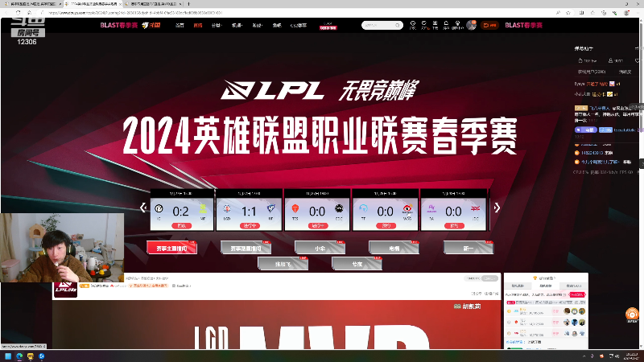The height and width of the screenshot is (362, 644).
Task: Select the third tab in ranking panel
Action: point(573,286)
